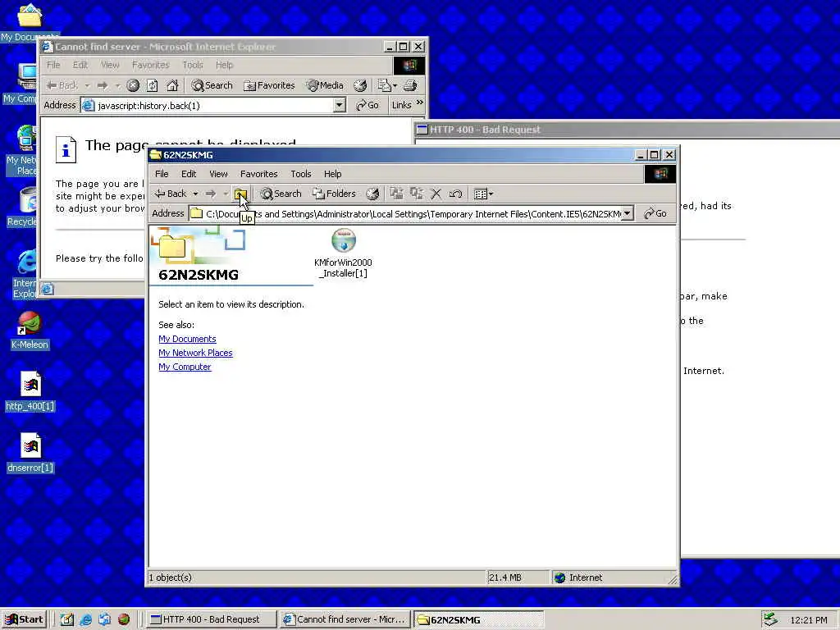Expand the Back history dropdown arrow in Explorer

point(195,194)
